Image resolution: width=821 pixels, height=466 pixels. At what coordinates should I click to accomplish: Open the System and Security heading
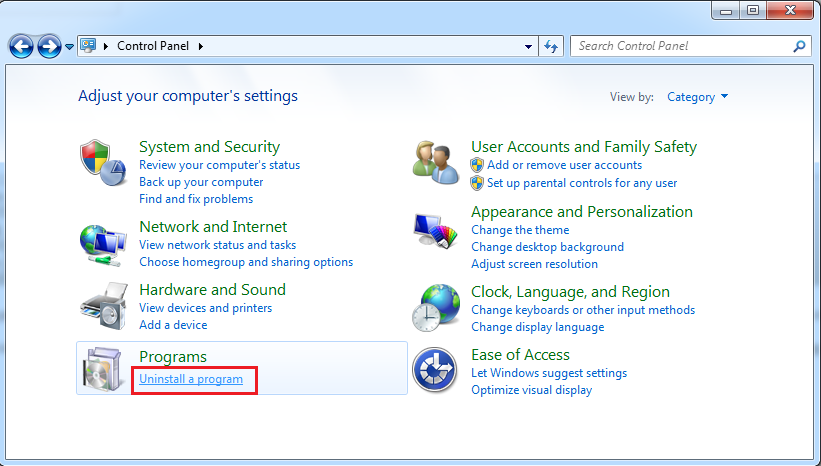click(209, 147)
